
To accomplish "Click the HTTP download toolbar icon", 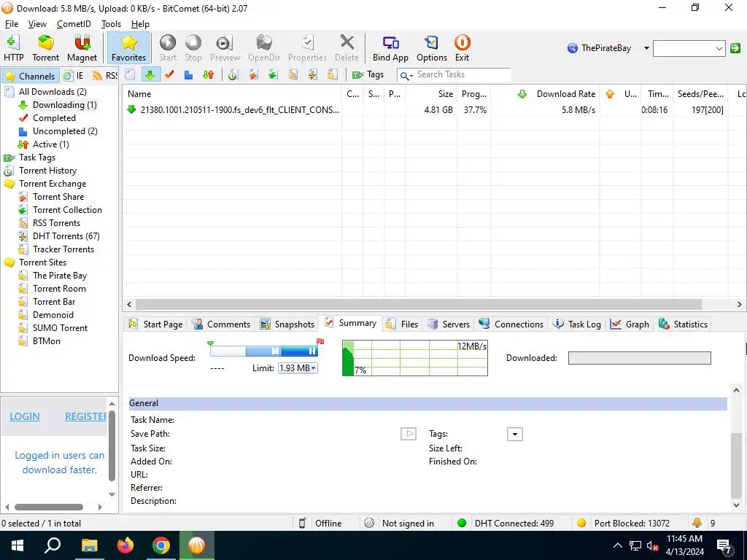I will [x=13, y=48].
